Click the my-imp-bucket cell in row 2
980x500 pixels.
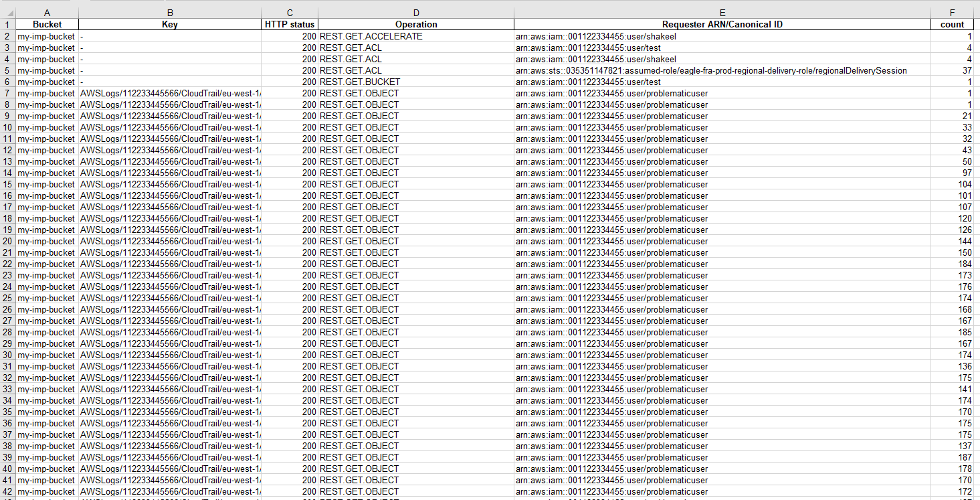click(x=46, y=35)
